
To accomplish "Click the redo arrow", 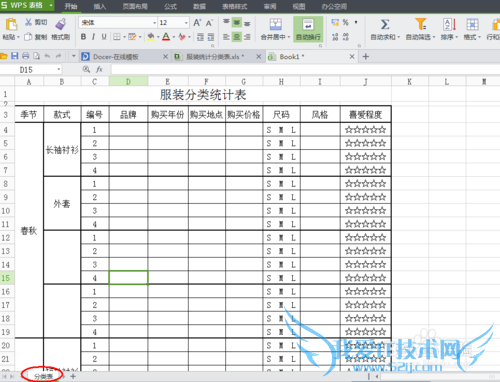I will pyautogui.click(x=59, y=56).
